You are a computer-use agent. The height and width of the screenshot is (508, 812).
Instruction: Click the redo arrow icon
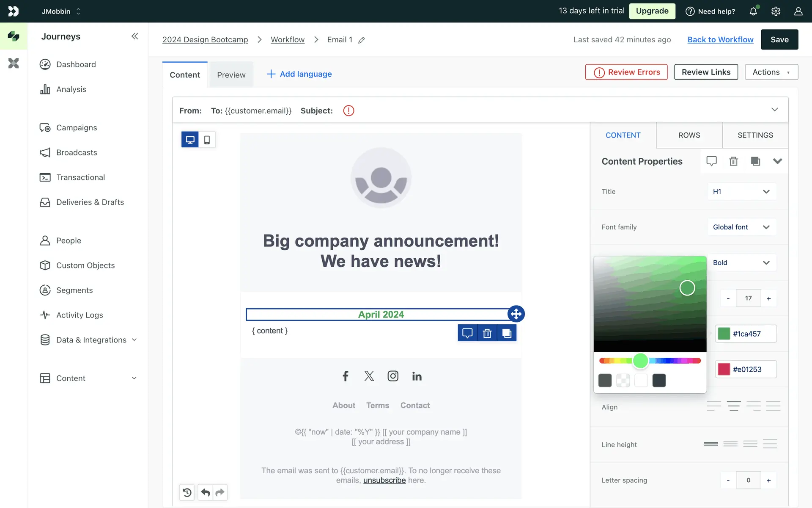point(220,492)
